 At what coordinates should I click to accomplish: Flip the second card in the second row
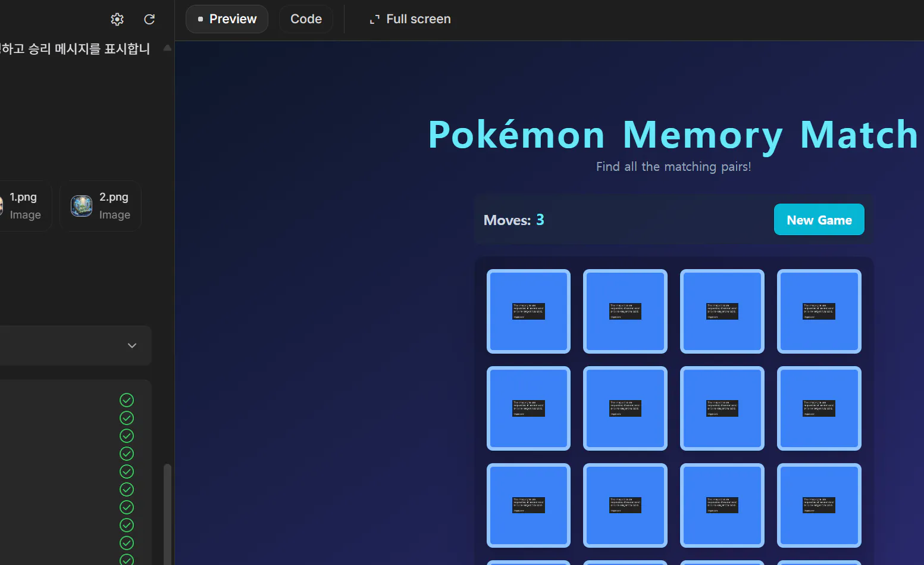[625, 408]
